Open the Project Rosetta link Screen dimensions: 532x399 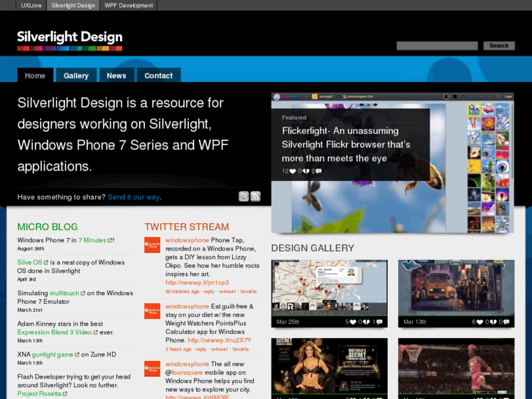40,394
